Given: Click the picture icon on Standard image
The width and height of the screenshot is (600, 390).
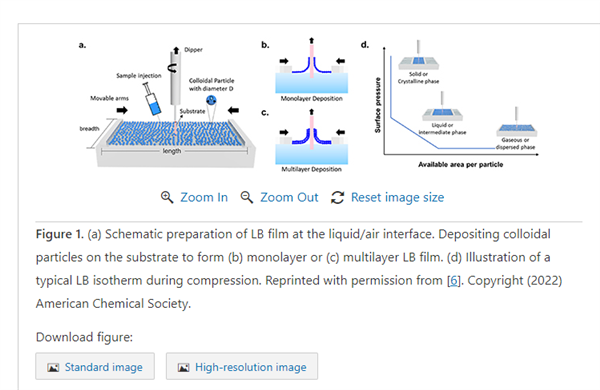Looking at the screenshot, I should coord(53,367).
